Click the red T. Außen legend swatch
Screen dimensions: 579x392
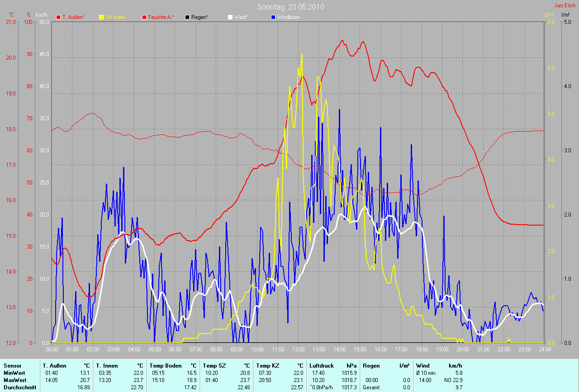[58, 17]
